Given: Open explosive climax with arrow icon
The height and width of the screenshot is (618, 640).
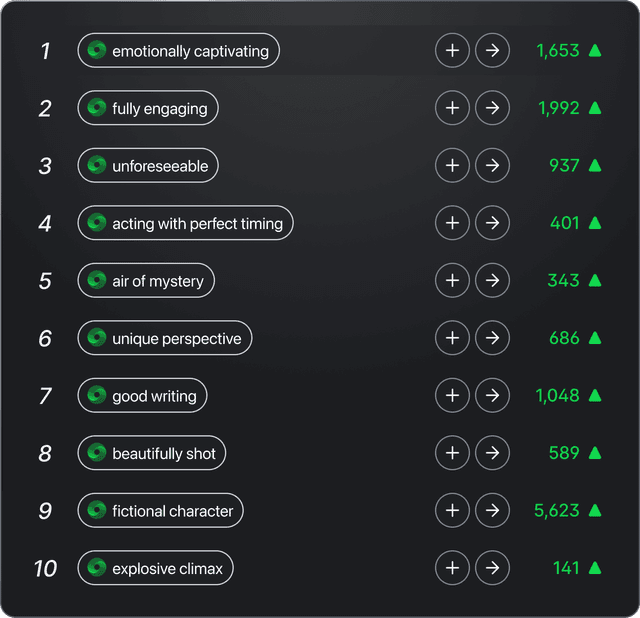Looking at the screenshot, I should (492, 568).
